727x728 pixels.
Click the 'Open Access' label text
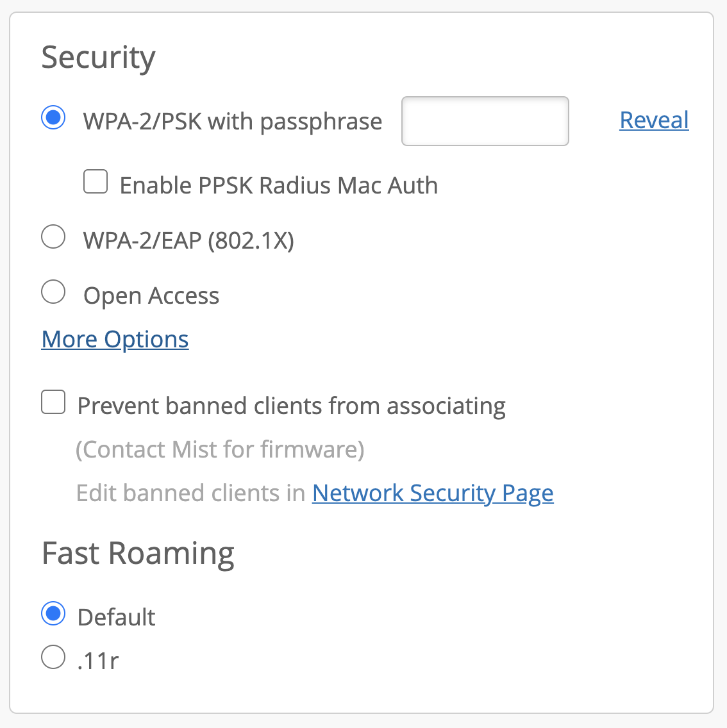151,295
